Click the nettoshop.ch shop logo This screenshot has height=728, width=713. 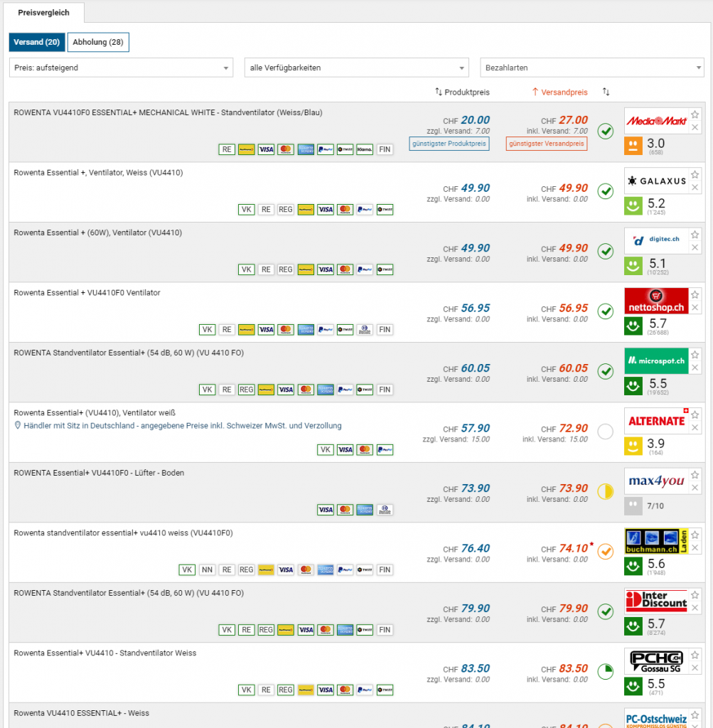[655, 301]
